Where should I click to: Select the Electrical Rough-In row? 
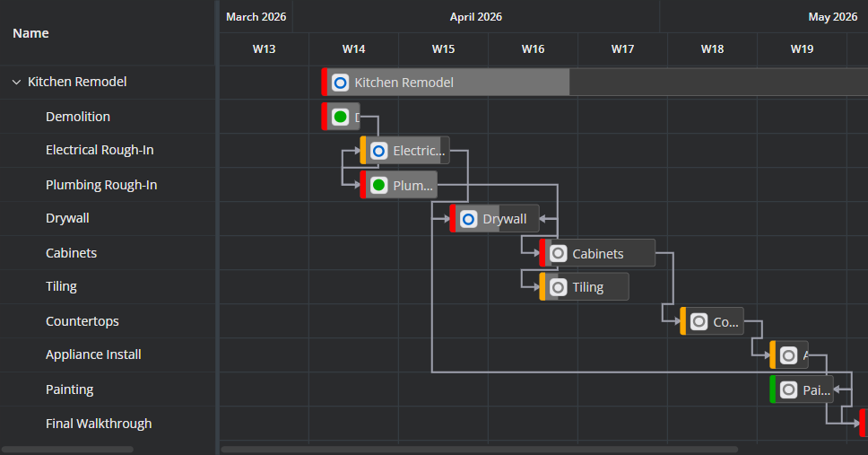tap(108, 150)
